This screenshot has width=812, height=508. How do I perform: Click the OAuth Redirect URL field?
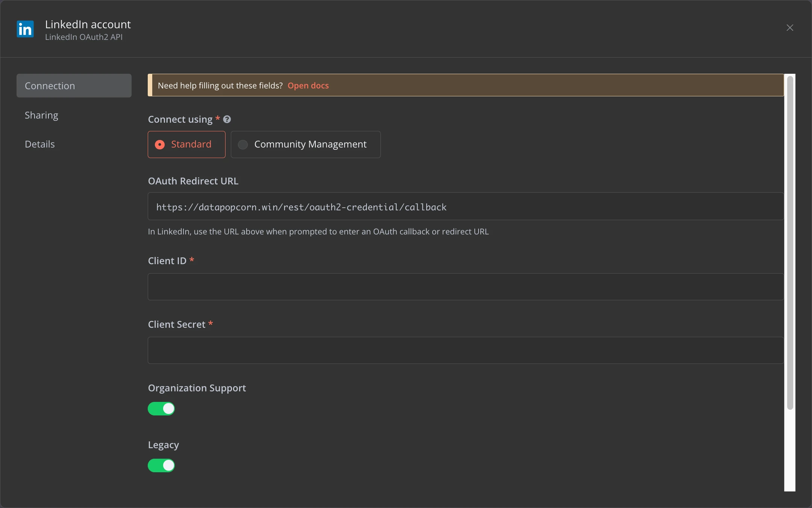466,207
